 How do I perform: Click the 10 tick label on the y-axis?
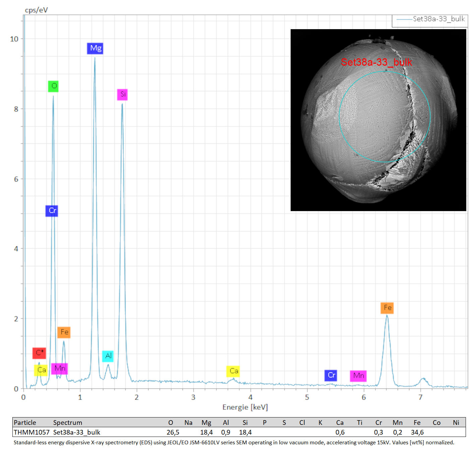pos(14,39)
